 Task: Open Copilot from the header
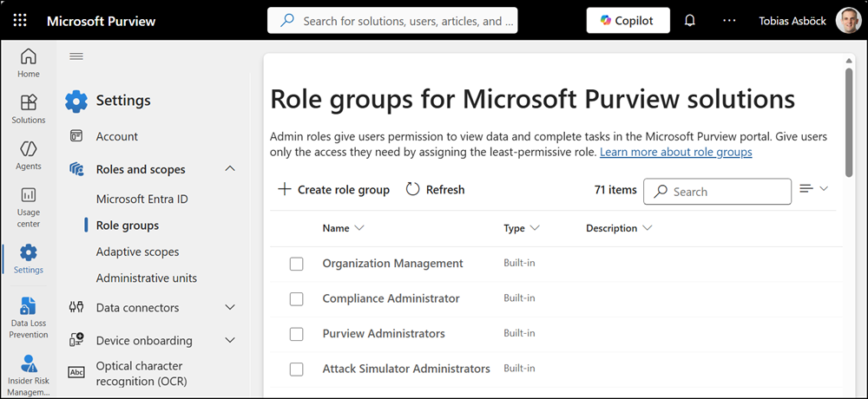[x=628, y=21]
